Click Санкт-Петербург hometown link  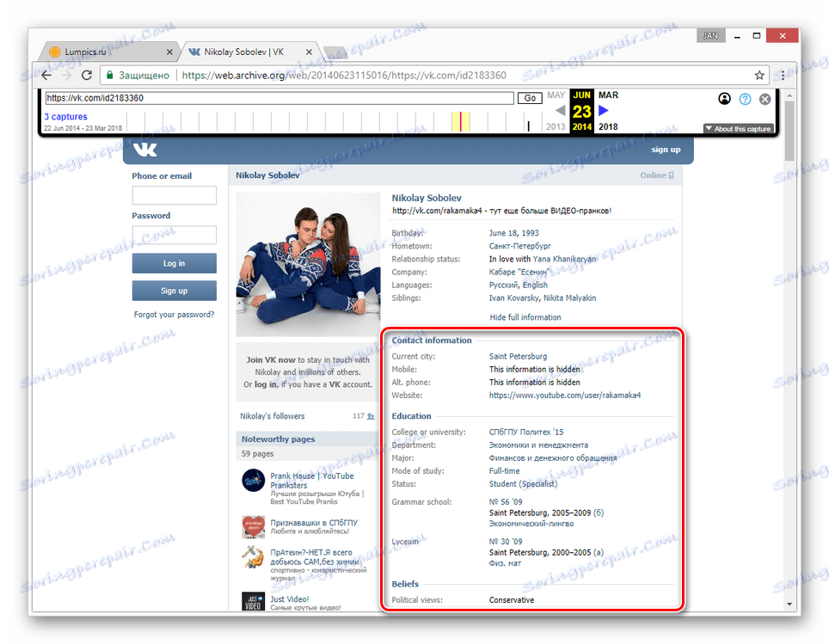tap(519, 246)
